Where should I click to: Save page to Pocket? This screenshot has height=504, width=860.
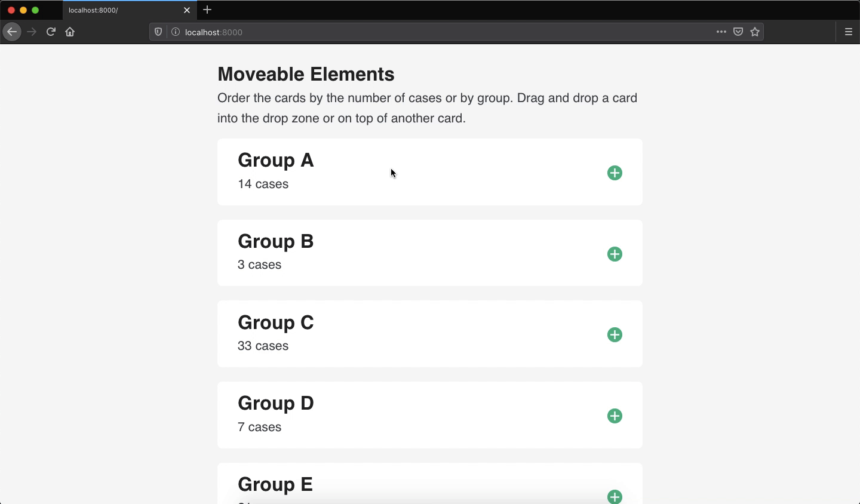739,32
